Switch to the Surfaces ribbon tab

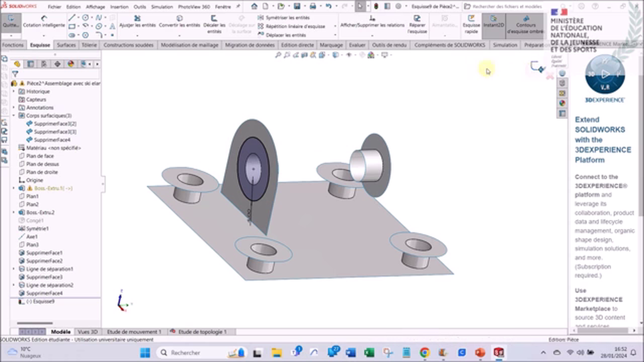[66, 45]
